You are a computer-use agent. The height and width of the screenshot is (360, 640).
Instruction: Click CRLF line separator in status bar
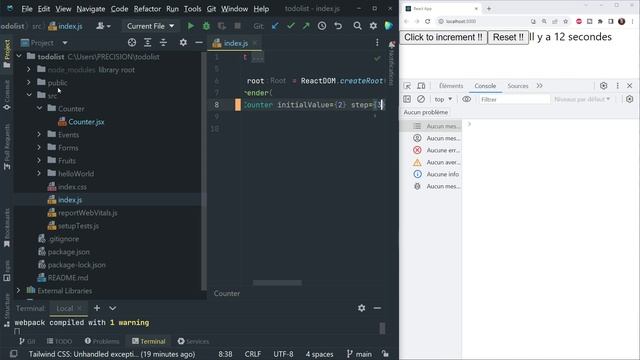[x=253, y=354]
